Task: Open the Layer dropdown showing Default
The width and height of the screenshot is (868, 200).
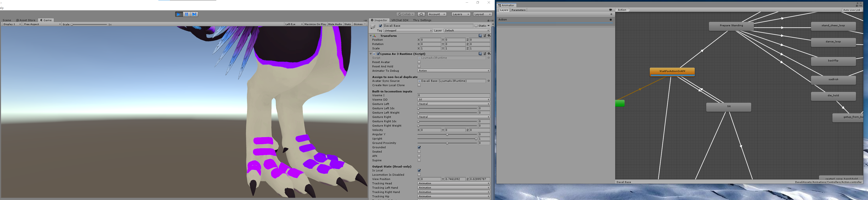Action: click(467, 30)
